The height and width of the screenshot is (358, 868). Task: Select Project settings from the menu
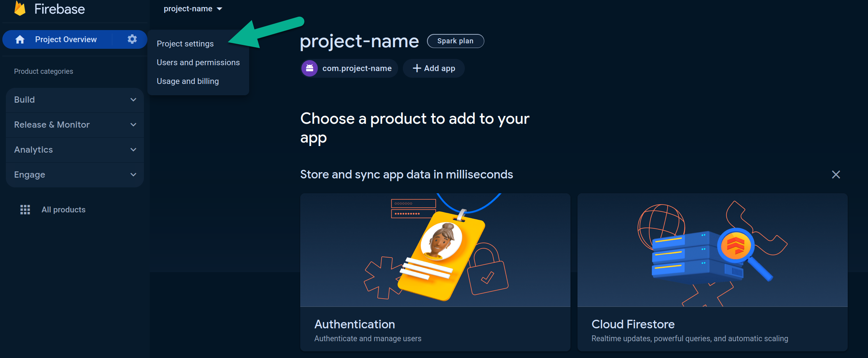click(x=185, y=44)
